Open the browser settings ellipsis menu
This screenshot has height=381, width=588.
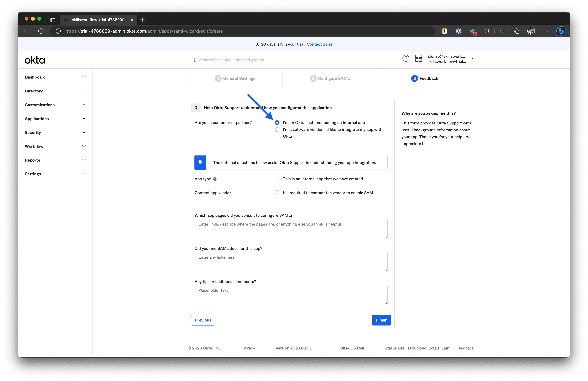pyautogui.click(x=546, y=31)
